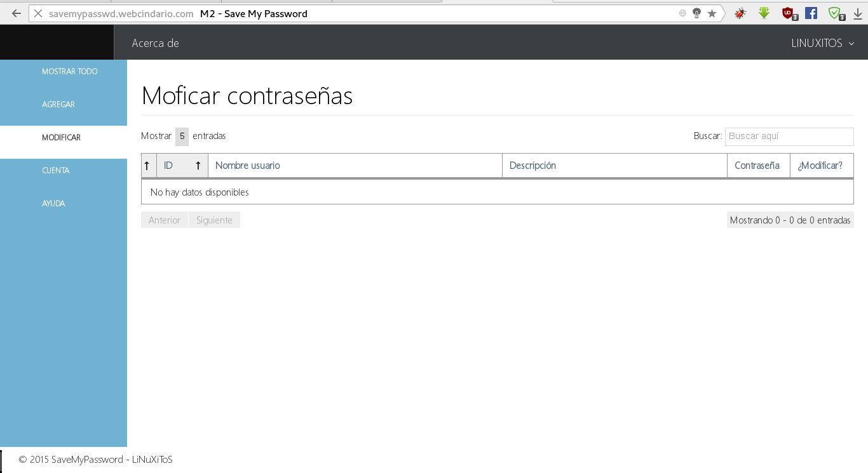Open the uBlock Origin shield icon
The width and height of the screenshot is (868, 473).
coord(789,13)
